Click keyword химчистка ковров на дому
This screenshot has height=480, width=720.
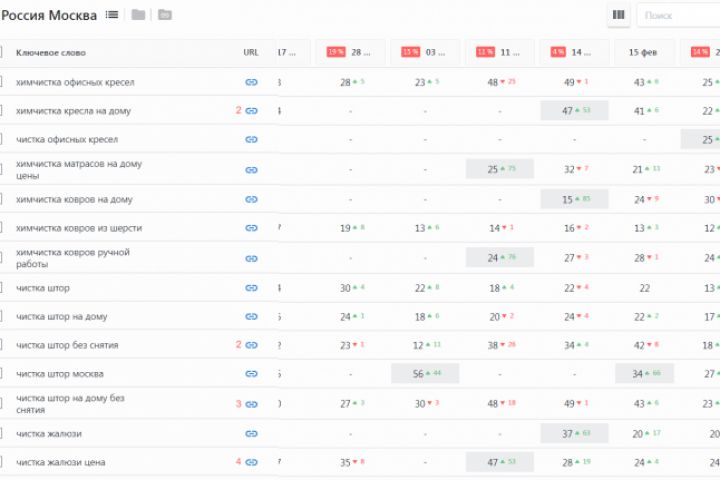point(74,199)
